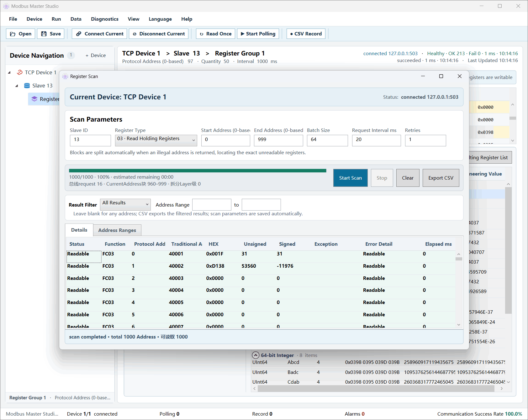Click the Stop scan button

382,178
